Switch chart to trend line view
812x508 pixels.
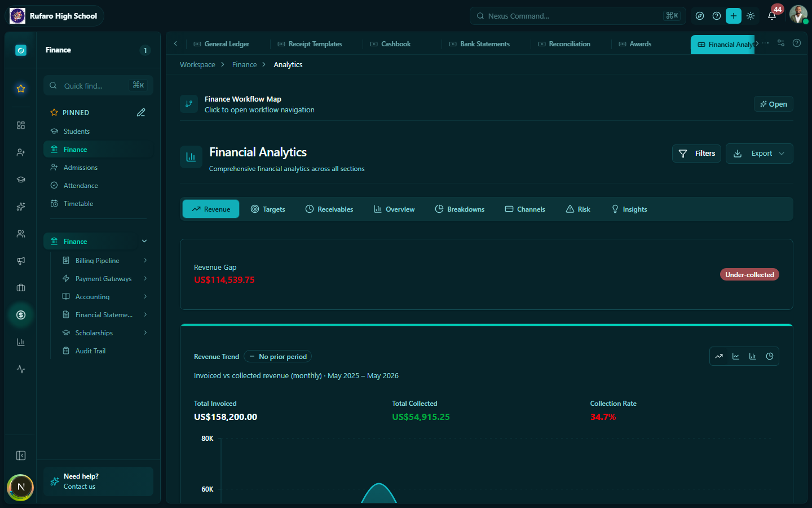719,356
